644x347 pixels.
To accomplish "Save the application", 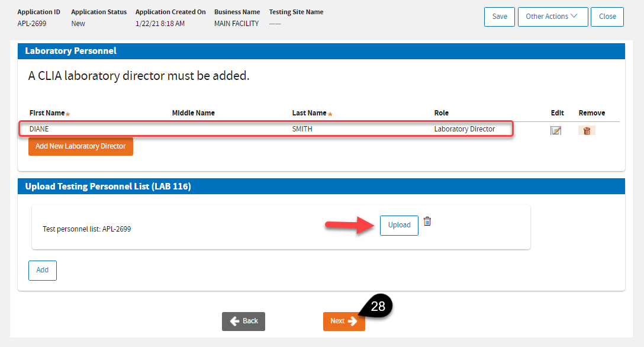I will [500, 17].
